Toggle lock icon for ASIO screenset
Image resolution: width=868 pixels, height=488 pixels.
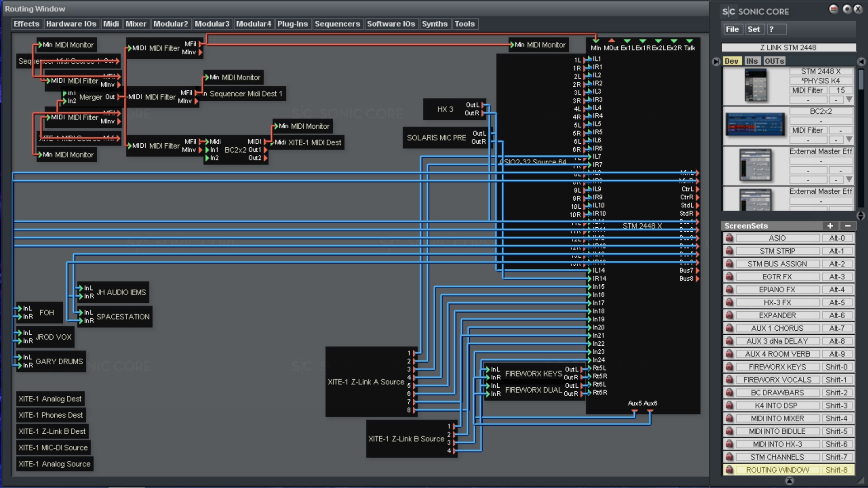729,238
